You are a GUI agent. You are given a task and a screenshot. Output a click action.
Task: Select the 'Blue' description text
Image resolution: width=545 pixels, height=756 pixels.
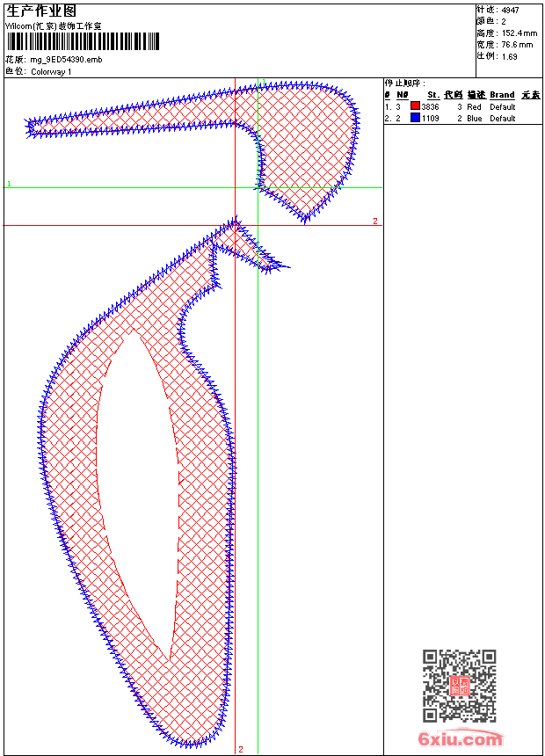(474, 118)
